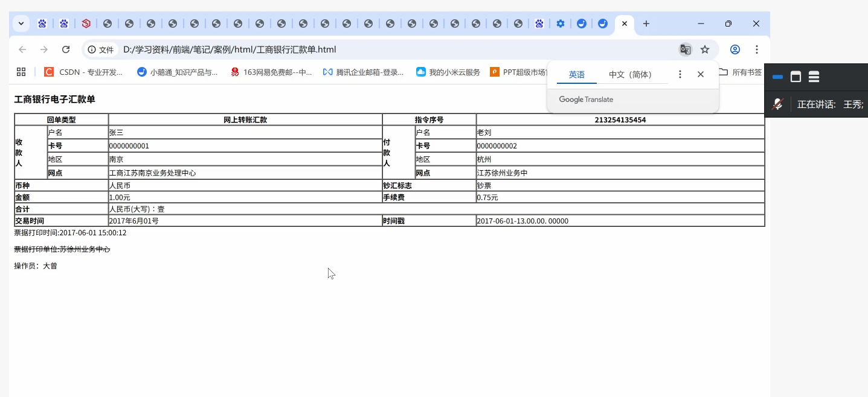The width and height of the screenshot is (868, 397).
Task: Click the 操作员：大曾 line
Action: click(36, 265)
